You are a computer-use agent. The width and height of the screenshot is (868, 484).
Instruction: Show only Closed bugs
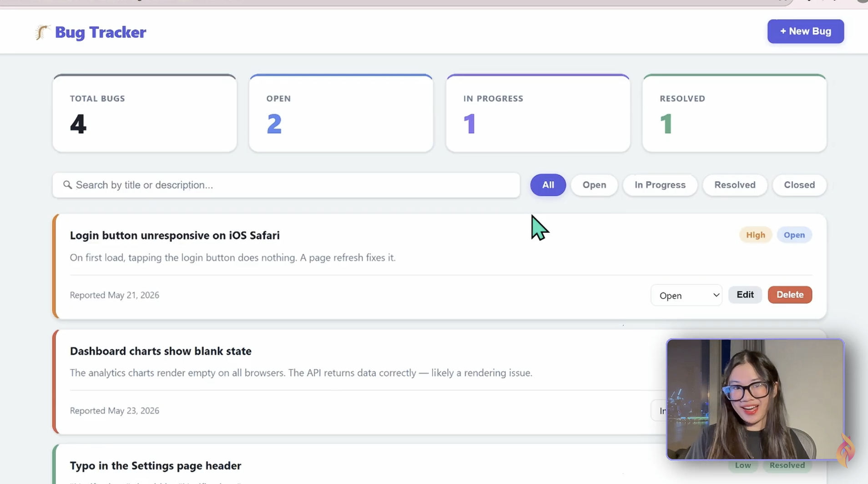click(x=799, y=185)
